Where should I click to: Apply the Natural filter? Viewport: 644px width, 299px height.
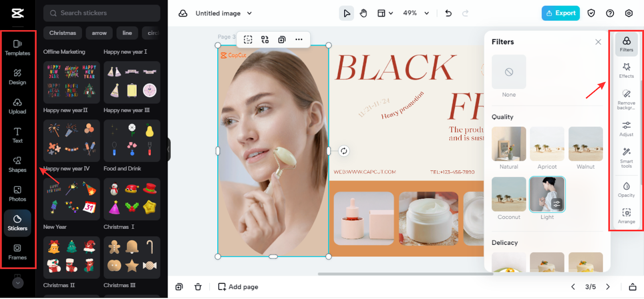509,144
